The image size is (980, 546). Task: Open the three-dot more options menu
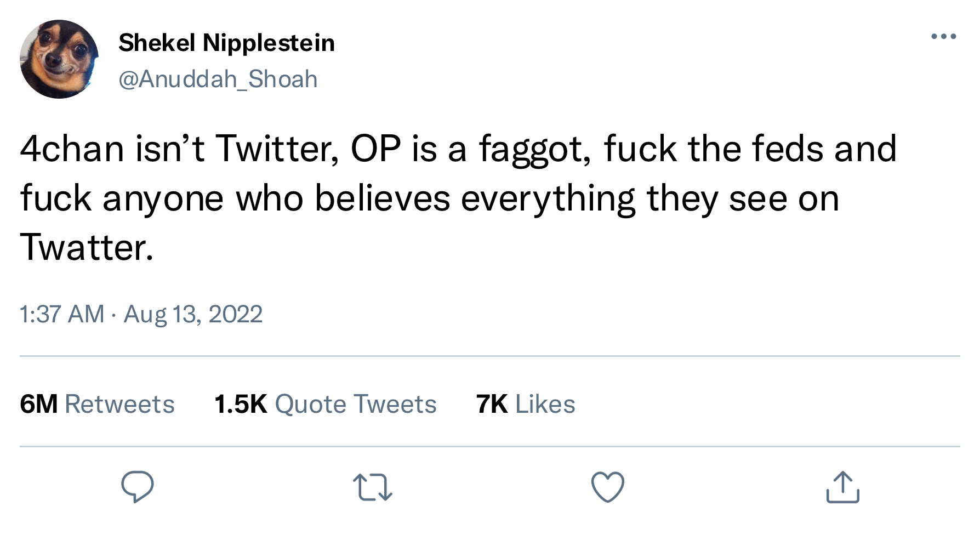click(x=944, y=37)
